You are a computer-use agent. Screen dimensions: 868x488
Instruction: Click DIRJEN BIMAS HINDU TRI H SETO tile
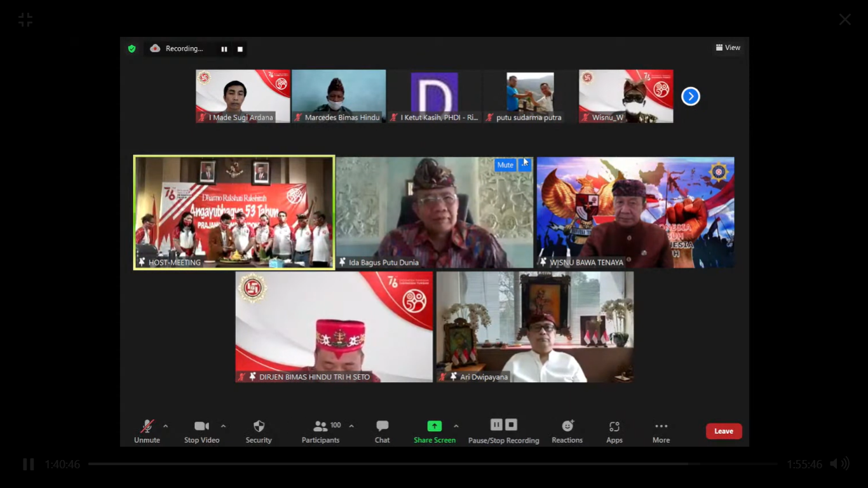click(334, 327)
